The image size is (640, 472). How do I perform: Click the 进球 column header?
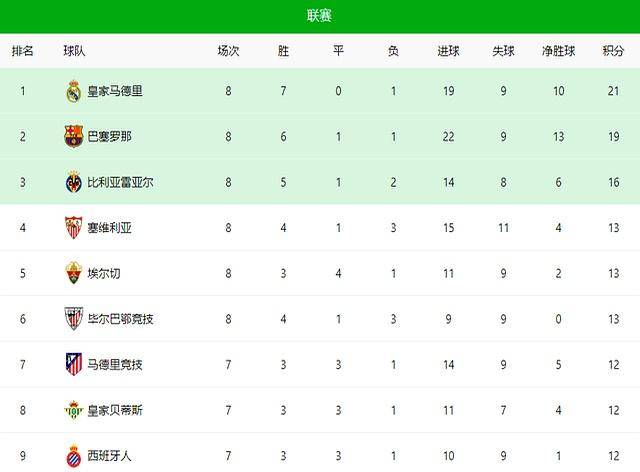(x=449, y=51)
